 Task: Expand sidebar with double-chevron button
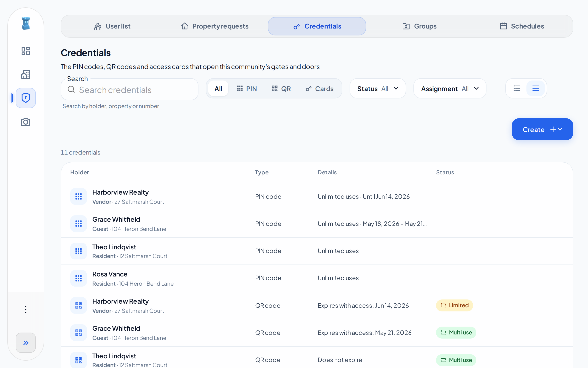pos(26,343)
